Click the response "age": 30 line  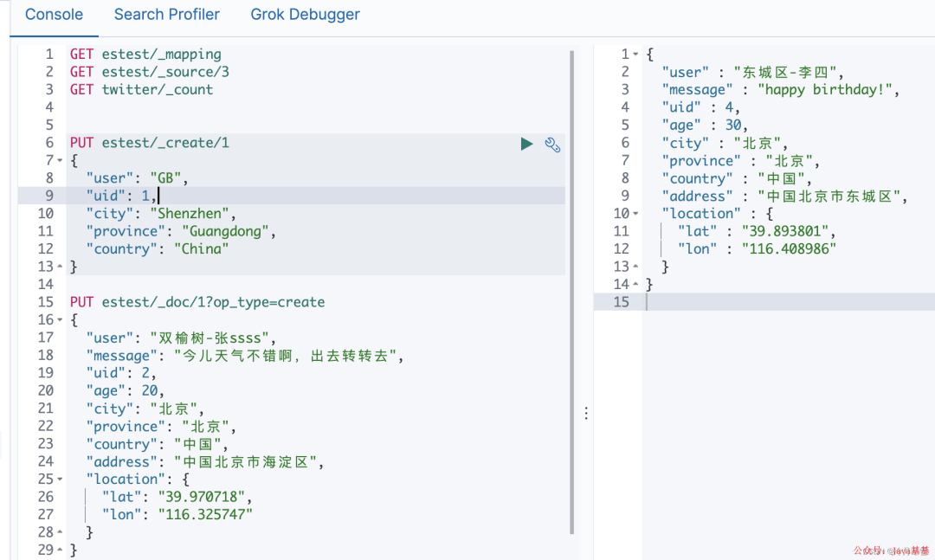[x=706, y=126]
